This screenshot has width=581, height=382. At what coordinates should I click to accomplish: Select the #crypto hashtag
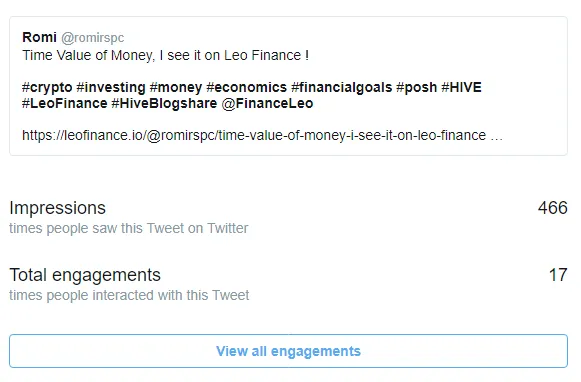(47, 87)
